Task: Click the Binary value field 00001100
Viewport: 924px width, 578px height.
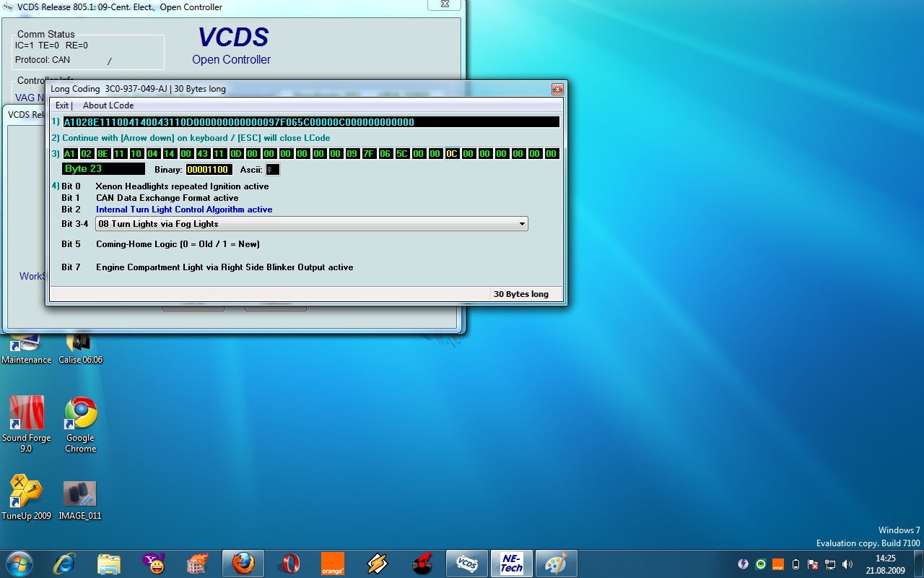Action: click(209, 170)
